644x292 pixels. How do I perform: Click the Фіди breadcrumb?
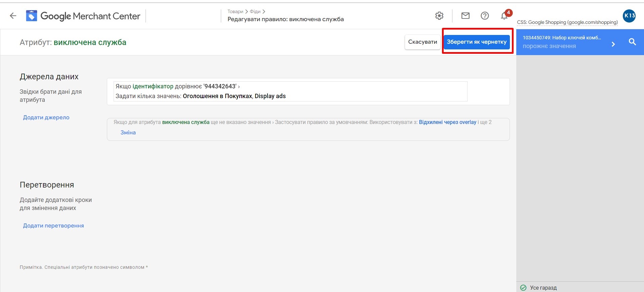(x=255, y=11)
